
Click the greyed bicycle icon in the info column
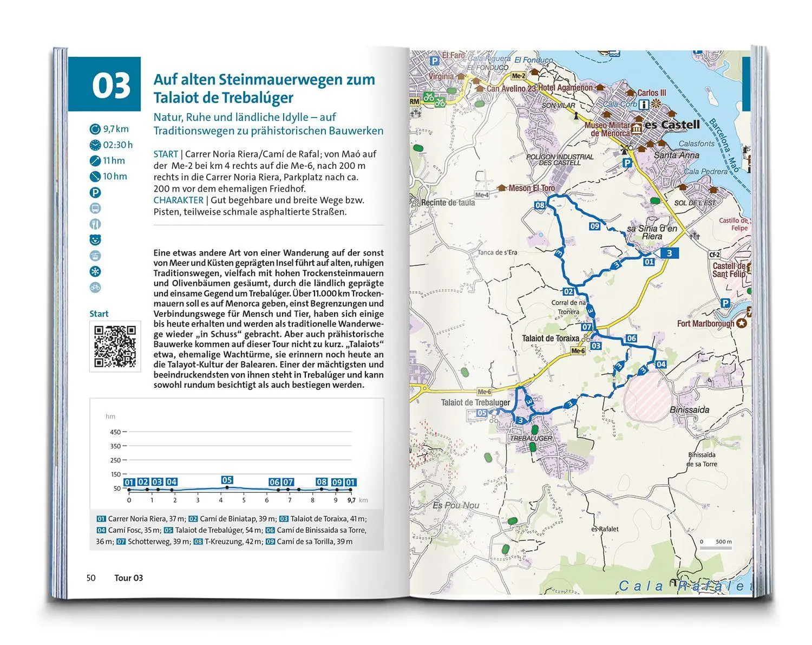[95, 288]
